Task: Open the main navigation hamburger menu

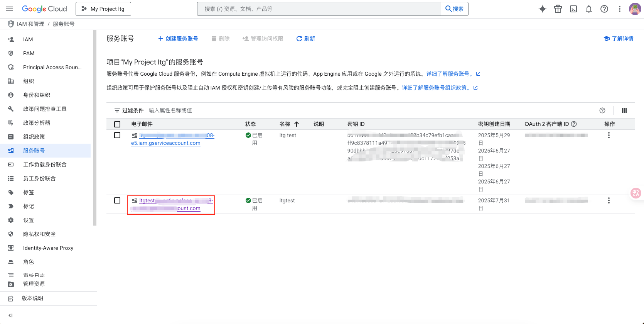Action: coord(9,9)
